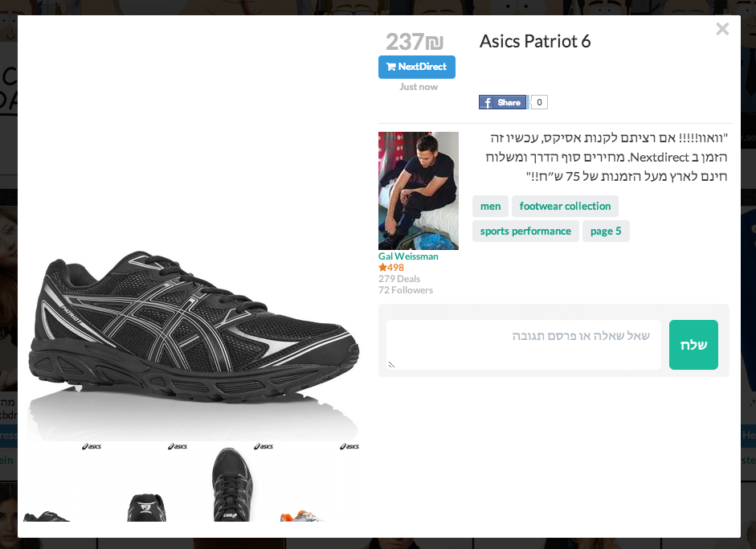Open Gal Weissman's profile photo

418,191
